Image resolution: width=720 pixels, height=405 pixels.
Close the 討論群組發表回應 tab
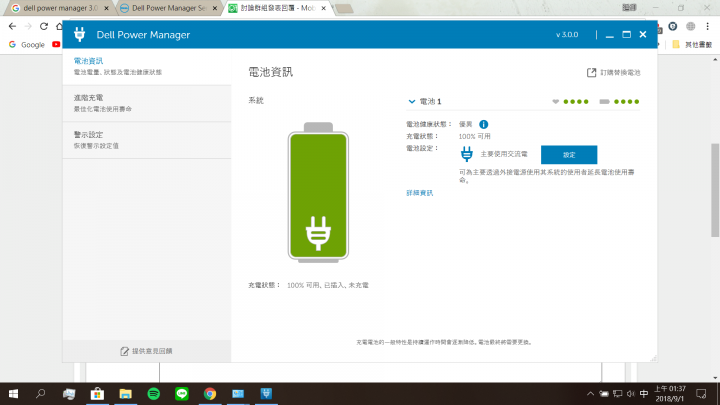tap(323, 8)
